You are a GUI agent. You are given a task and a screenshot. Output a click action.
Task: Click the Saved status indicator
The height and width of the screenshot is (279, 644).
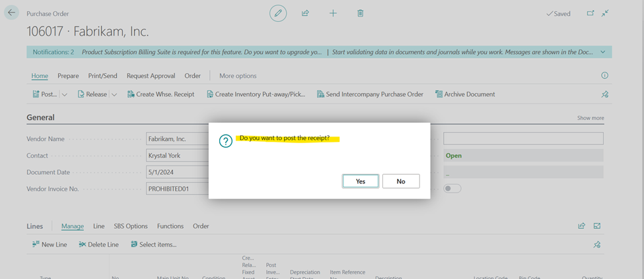[x=558, y=14]
